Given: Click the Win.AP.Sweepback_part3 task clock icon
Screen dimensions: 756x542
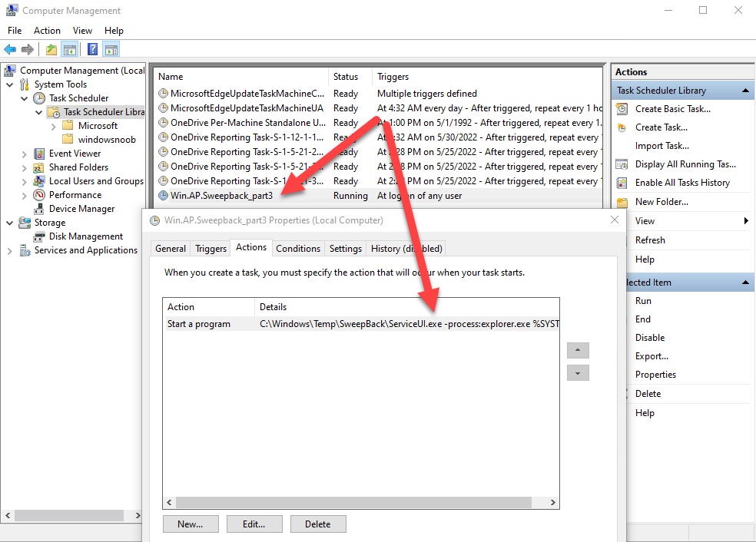Looking at the screenshot, I should (x=164, y=196).
